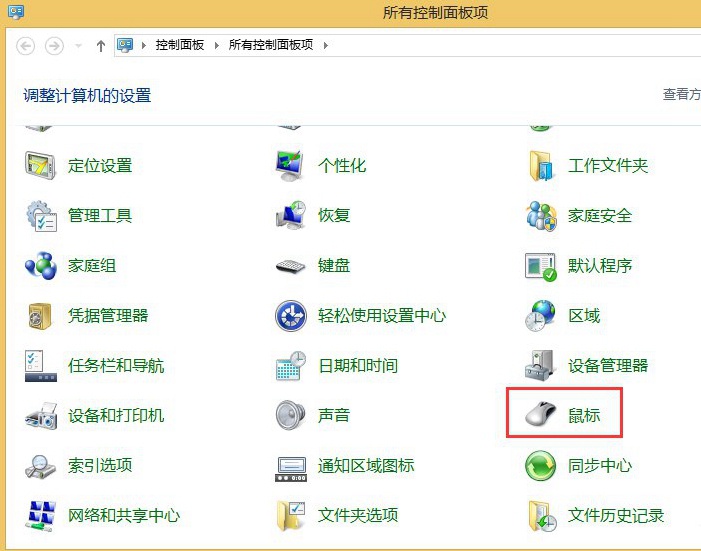Expand the chevron before 控制面板
This screenshot has height=551, width=701.
pos(144,45)
